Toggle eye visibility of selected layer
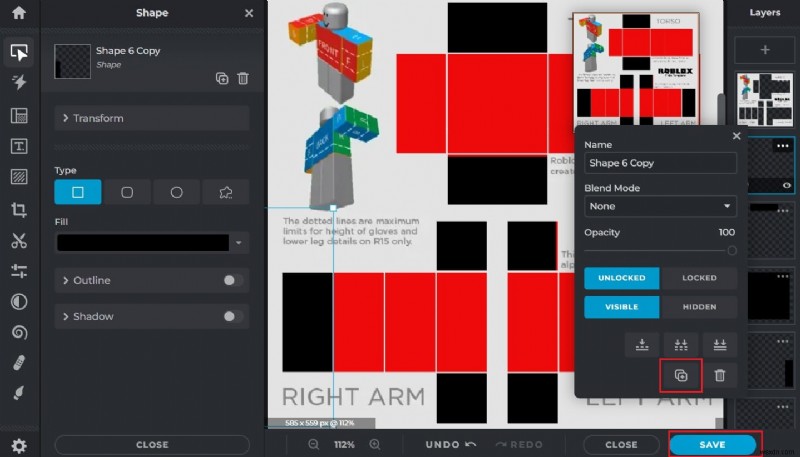800x457 pixels. pos(787,186)
